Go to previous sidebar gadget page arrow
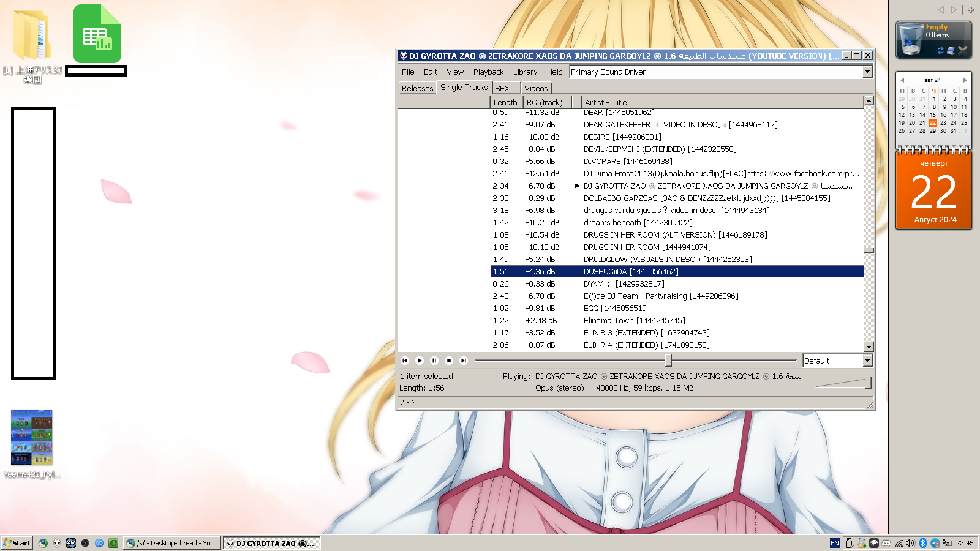 [x=941, y=9]
